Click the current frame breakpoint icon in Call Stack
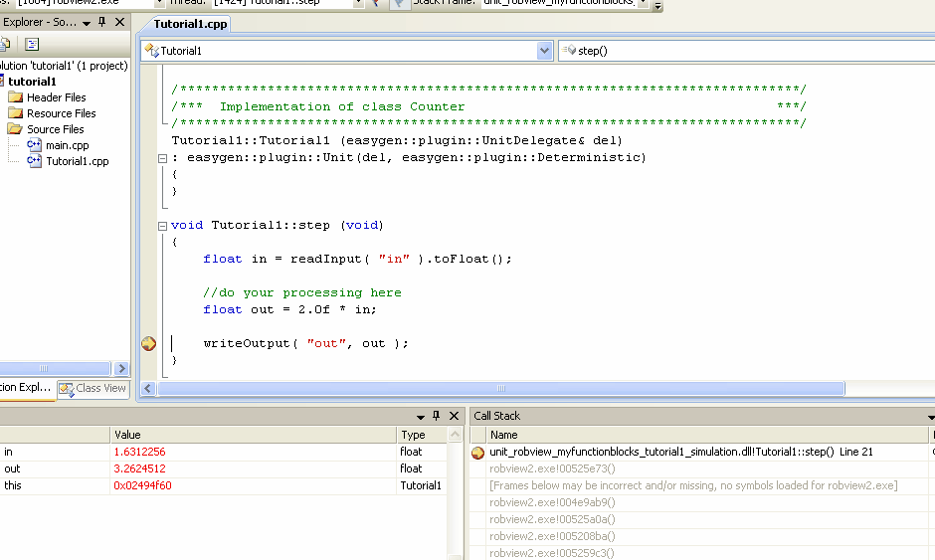This screenshot has width=935, height=560. [477, 453]
